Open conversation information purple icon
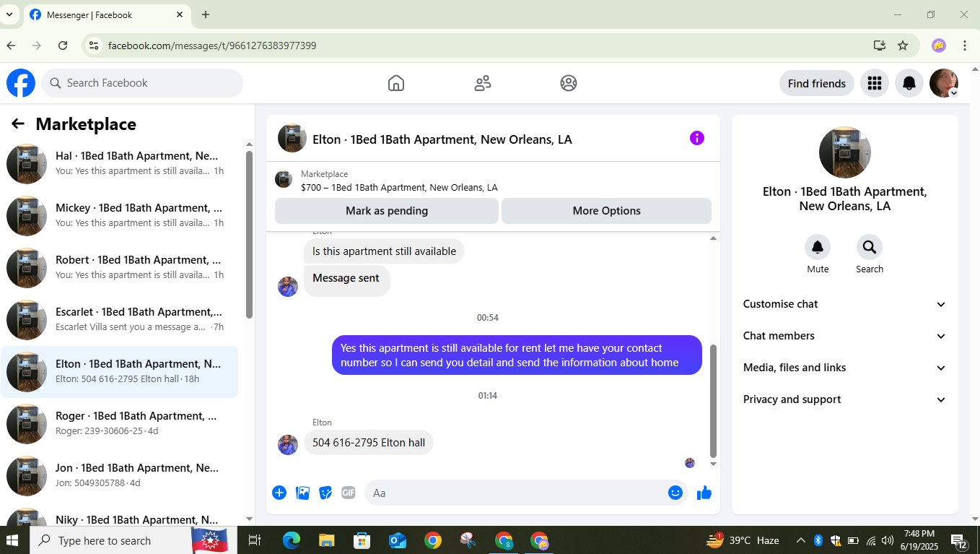 [x=697, y=138]
